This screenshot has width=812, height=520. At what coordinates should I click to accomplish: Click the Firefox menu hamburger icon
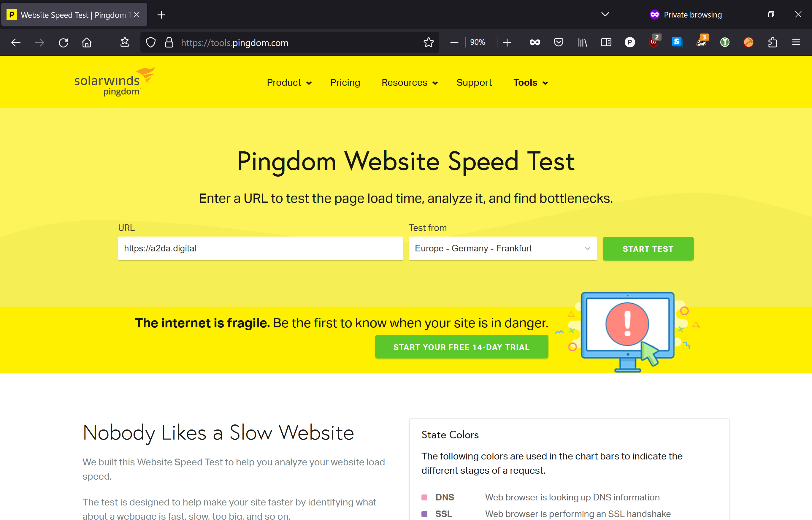797,42
